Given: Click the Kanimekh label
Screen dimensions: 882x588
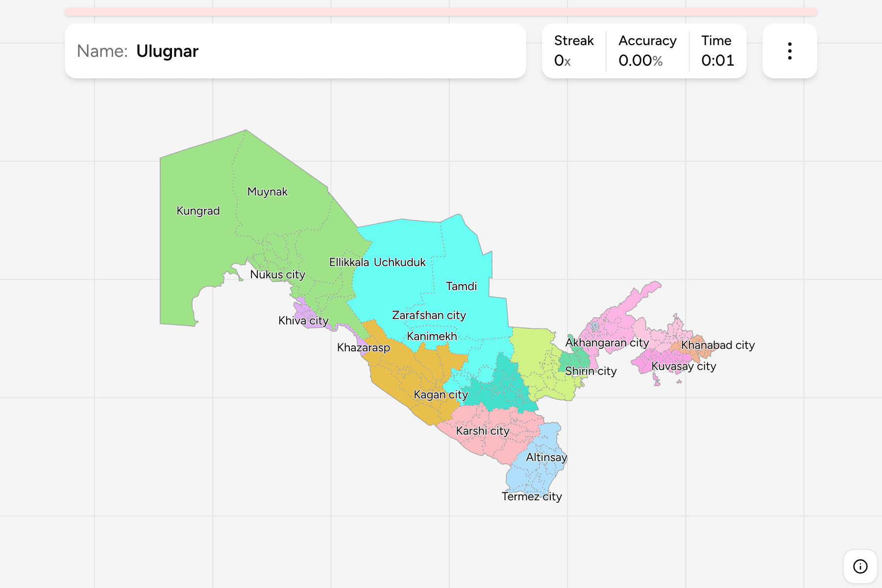Looking at the screenshot, I should [432, 336].
